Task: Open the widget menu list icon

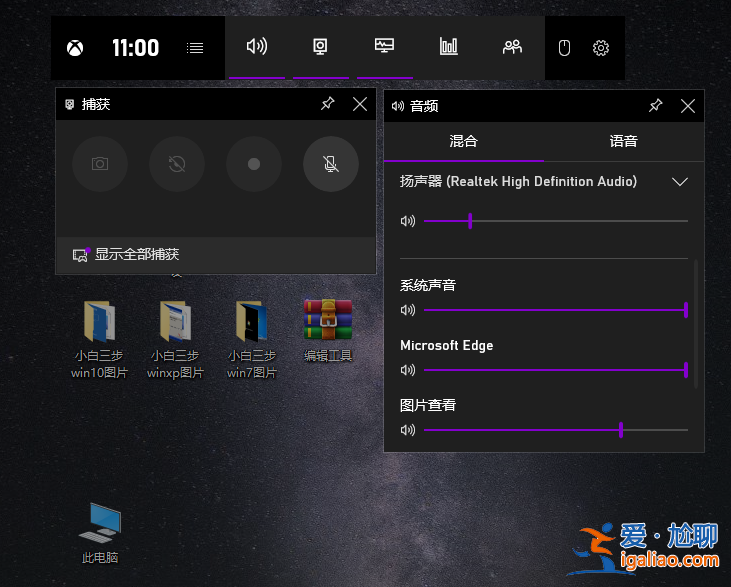Action: coord(195,48)
